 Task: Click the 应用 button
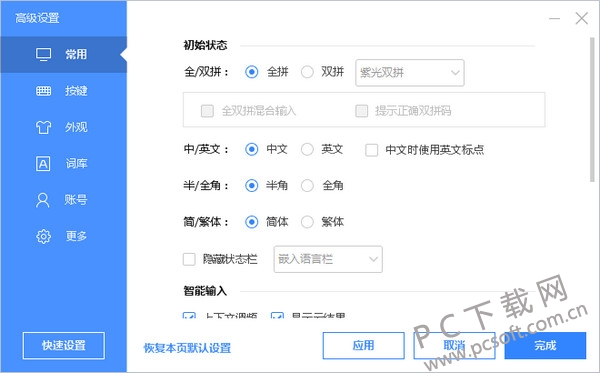(364, 346)
